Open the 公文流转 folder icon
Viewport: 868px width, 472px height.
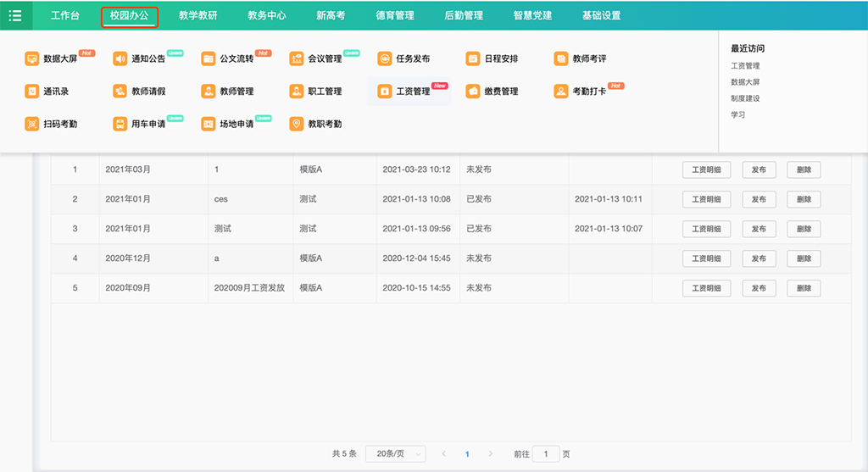tap(209, 58)
